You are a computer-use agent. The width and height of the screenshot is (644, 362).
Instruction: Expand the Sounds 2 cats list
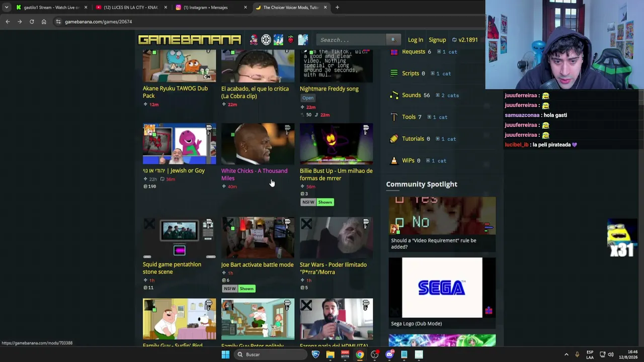pyautogui.click(x=447, y=96)
